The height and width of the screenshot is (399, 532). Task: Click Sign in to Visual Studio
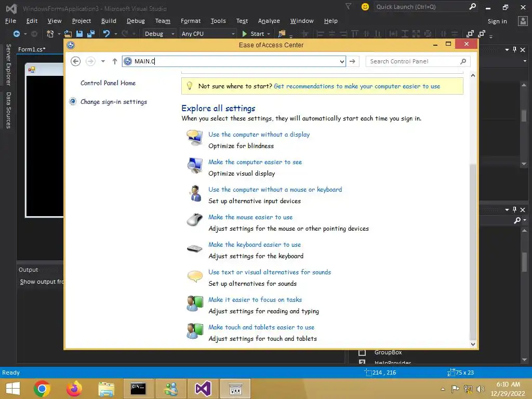[497, 21]
